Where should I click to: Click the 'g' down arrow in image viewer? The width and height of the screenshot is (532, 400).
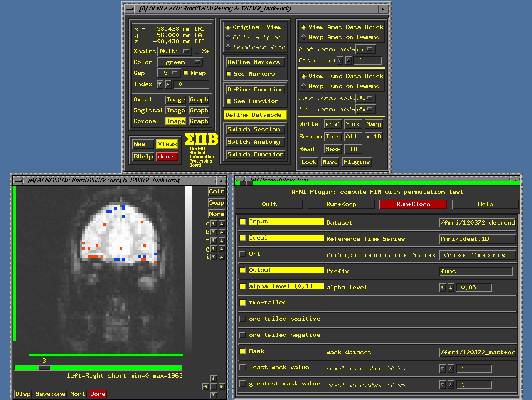click(x=214, y=249)
